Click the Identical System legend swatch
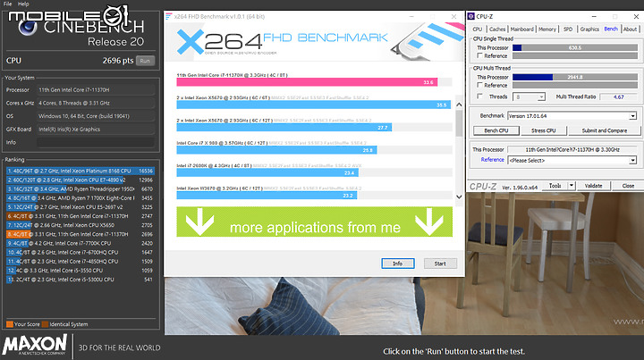This screenshot has height=360, width=644. (45, 324)
